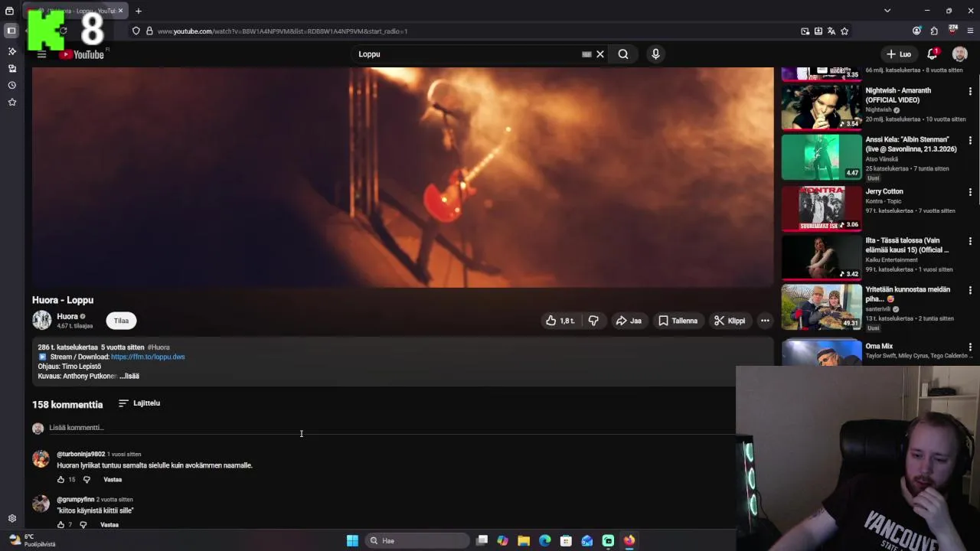Open File Explorer from taskbar
Viewport: 980px width, 551px height.
[x=524, y=540]
